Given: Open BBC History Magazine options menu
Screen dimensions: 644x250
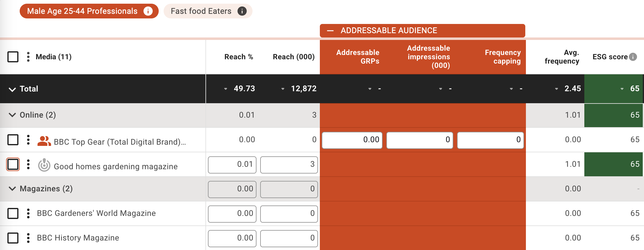Looking at the screenshot, I should click(28, 238).
